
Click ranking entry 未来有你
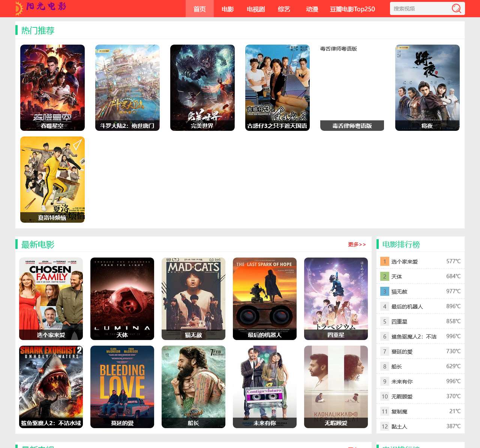402,382
